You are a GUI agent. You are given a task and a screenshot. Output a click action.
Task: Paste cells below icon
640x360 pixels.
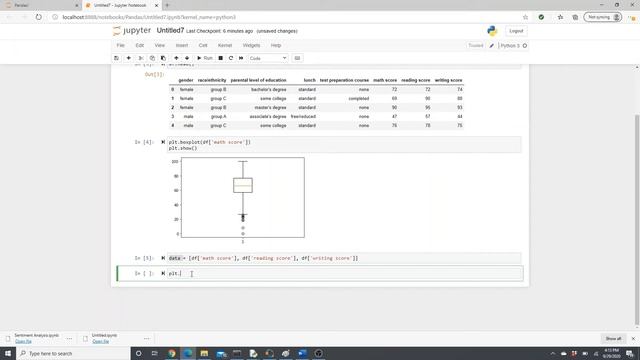[163, 58]
